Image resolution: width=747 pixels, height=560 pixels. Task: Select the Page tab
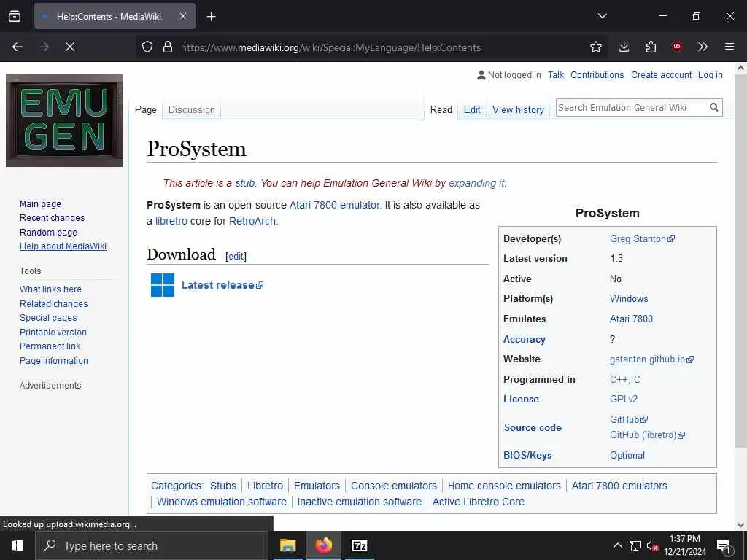[x=146, y=110]
